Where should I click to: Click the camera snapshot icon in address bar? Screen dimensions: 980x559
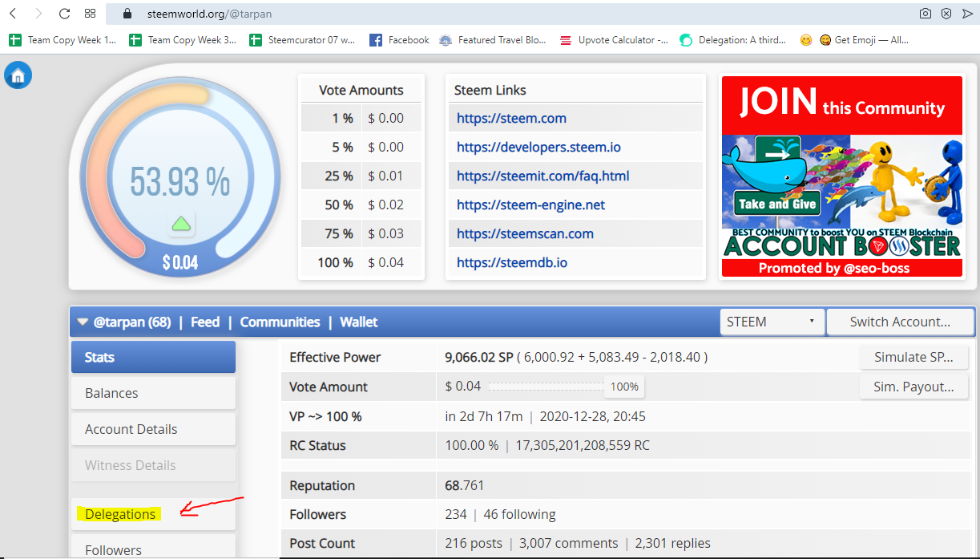[x=926, y=14]
